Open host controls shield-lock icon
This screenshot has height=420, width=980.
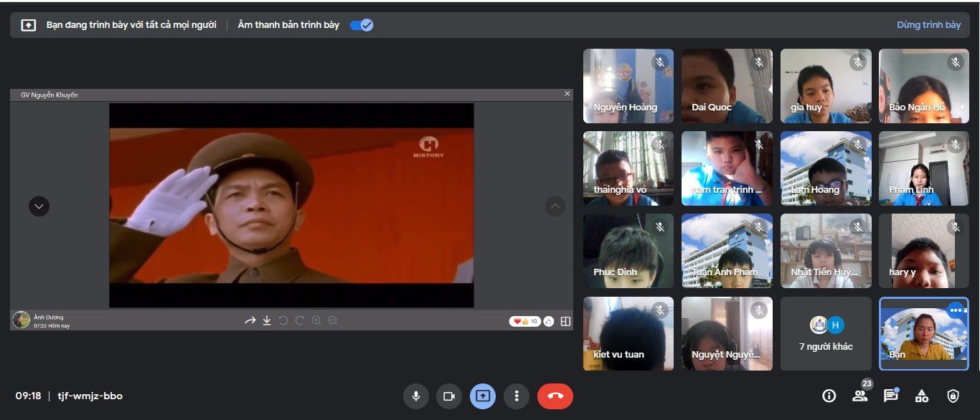pyautogui.click(x=953, y=396)
